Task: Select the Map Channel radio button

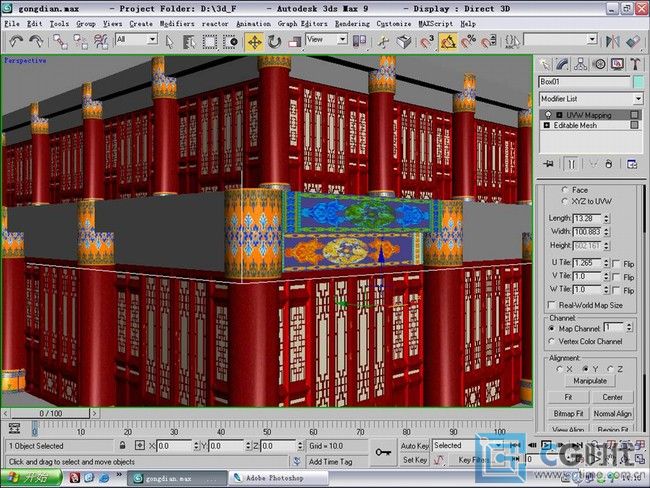Action: click(551, 328)
